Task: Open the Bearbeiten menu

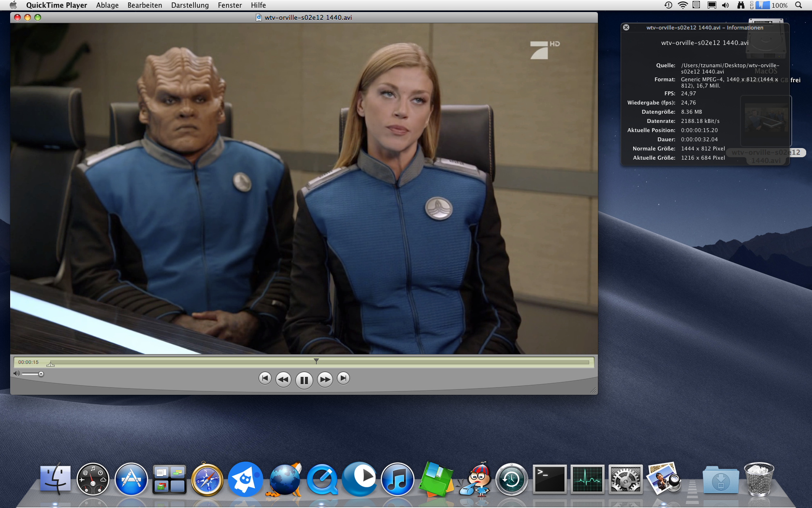Action: pos(145,5)
